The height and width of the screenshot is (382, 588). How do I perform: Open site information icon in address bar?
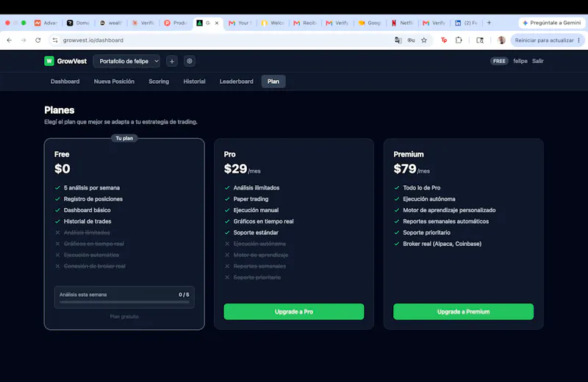pos(55,40)
